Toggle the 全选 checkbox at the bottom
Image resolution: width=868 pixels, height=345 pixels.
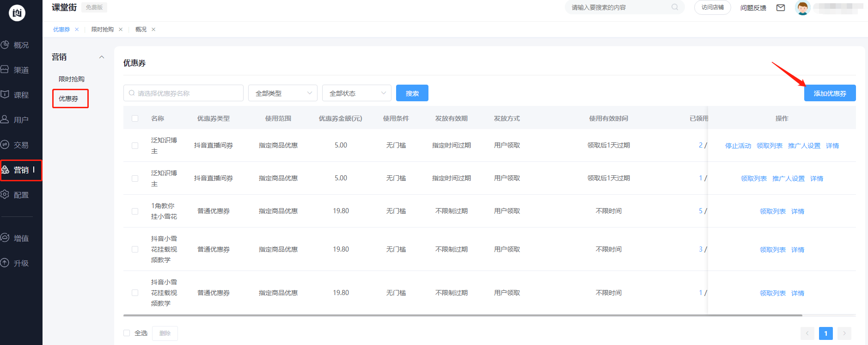[x=127, y=333]
